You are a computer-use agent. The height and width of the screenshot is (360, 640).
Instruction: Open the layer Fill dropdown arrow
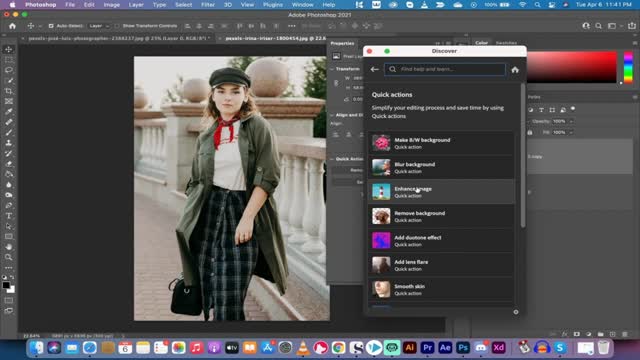coord(571,132)
